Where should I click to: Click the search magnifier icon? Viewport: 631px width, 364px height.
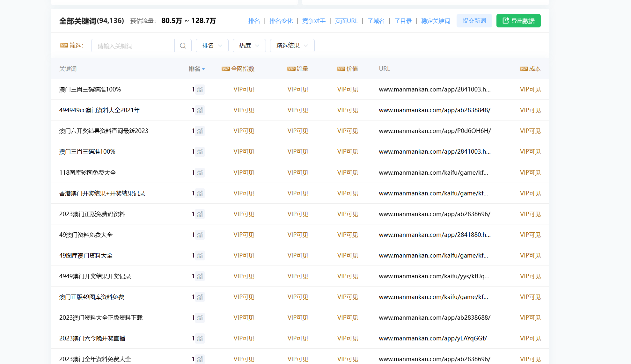[183, 46]
